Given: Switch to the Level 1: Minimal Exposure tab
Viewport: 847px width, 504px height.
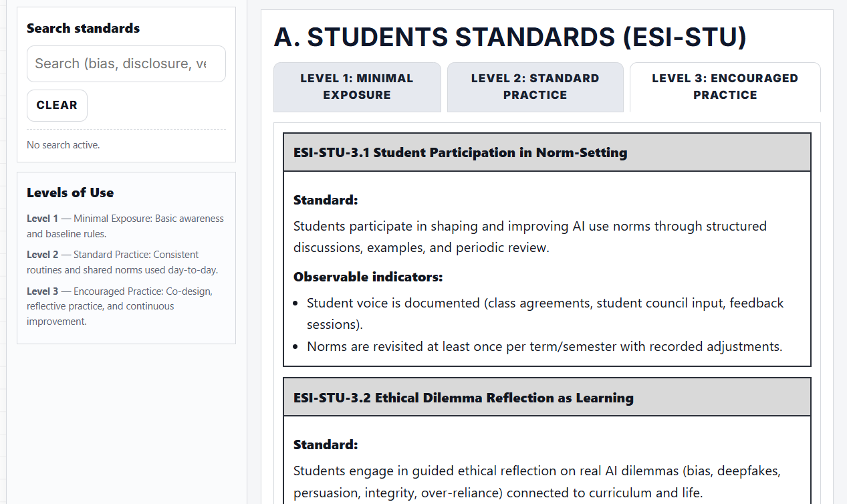Looking at the screenshot, I should click(x=357, y=87).
